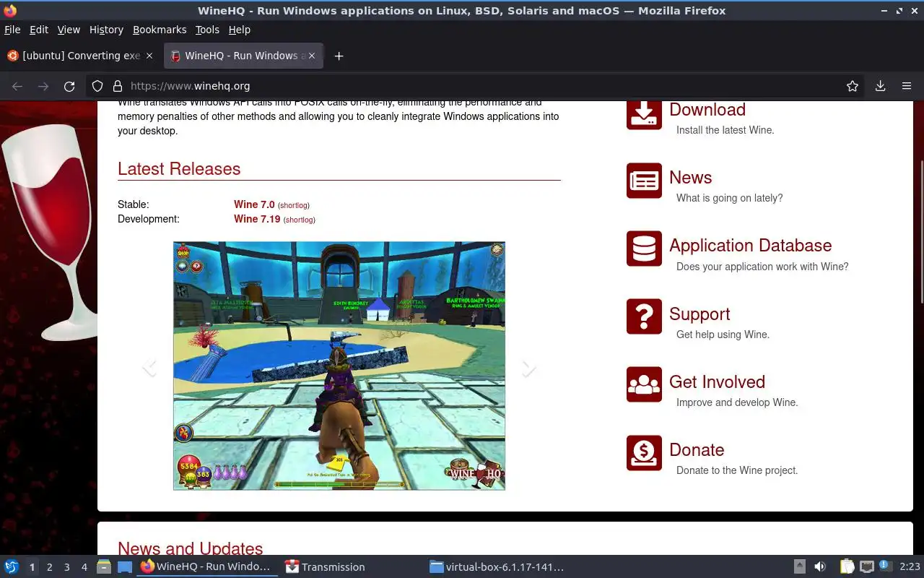The width and height of the screenshot is (924, 578).
Task: Click the Donate heading link
Action: [x=697, y=450]
